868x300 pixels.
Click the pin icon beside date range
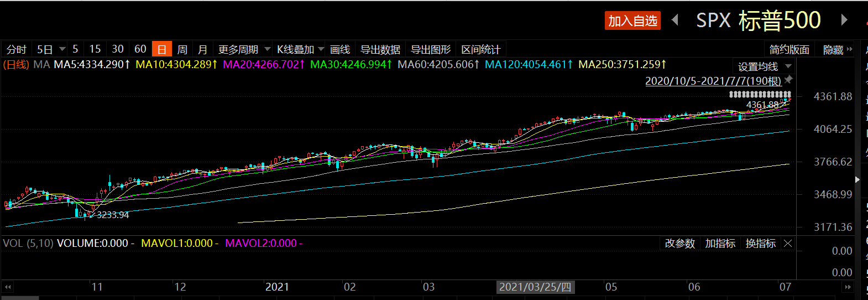pyautogui.click(x=789, y=80)
